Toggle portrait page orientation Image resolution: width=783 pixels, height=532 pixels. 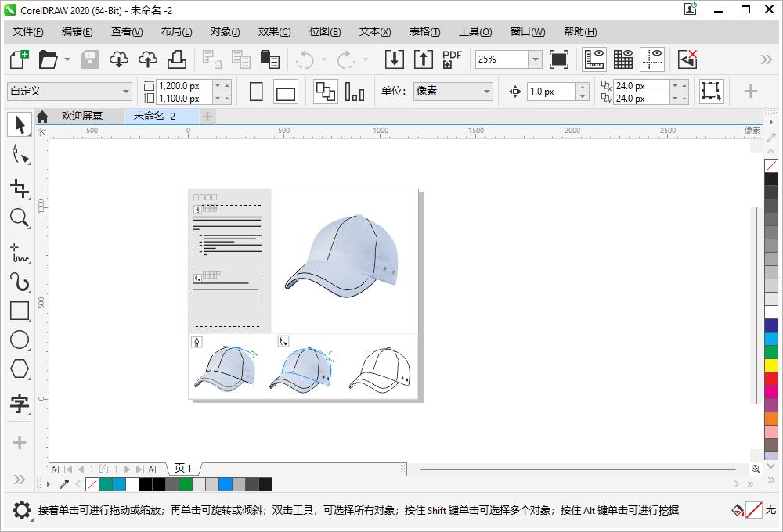pos(256,92)
